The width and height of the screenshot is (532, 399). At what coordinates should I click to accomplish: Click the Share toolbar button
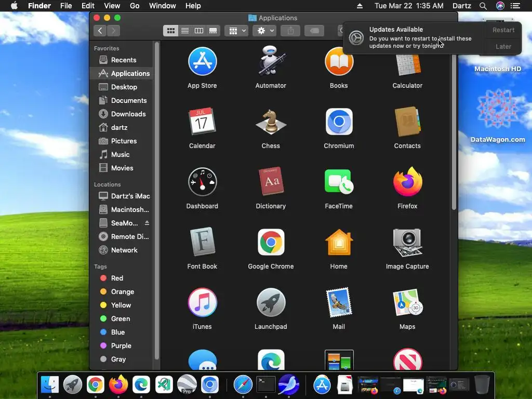290,31
